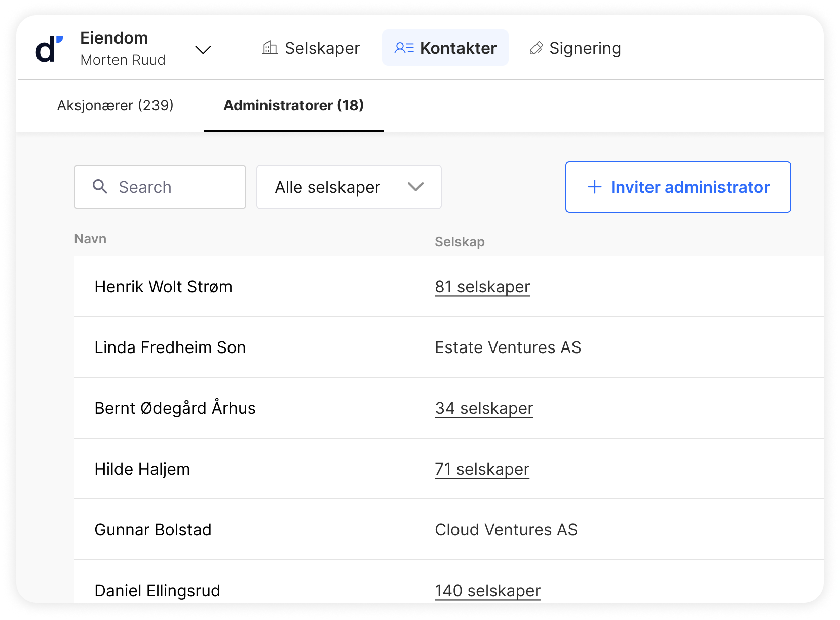Screen dimensions: 840x620
Task: Open the Alle selskaper dropdown
Action: pyautogui.click(x=349, y=187)
